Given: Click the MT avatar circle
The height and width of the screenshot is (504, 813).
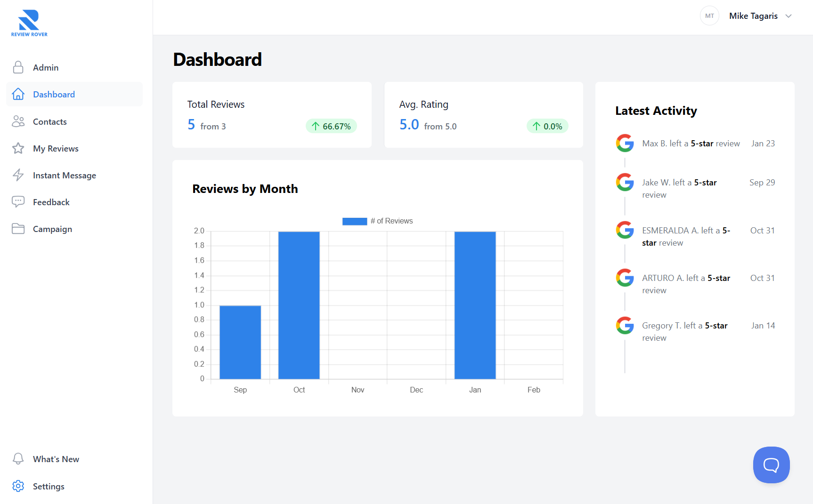Looking at the screenshot, I should point(709,16).
